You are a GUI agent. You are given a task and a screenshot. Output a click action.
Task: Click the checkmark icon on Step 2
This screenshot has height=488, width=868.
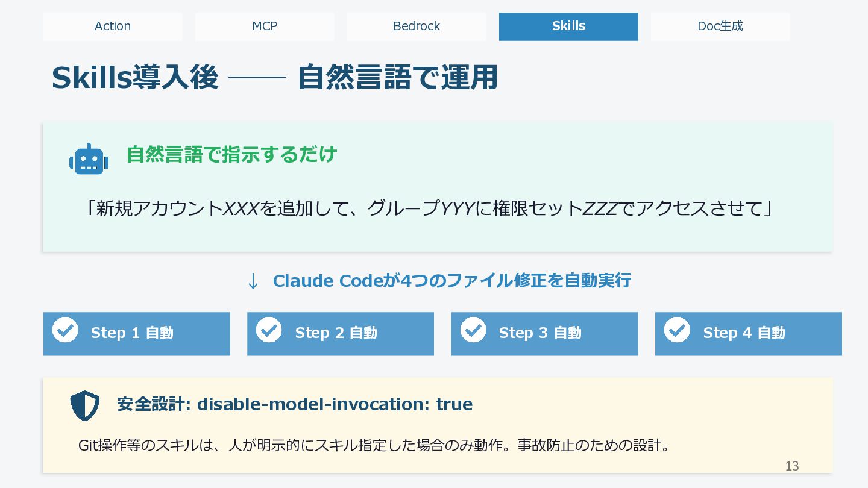tap(269, 330)
